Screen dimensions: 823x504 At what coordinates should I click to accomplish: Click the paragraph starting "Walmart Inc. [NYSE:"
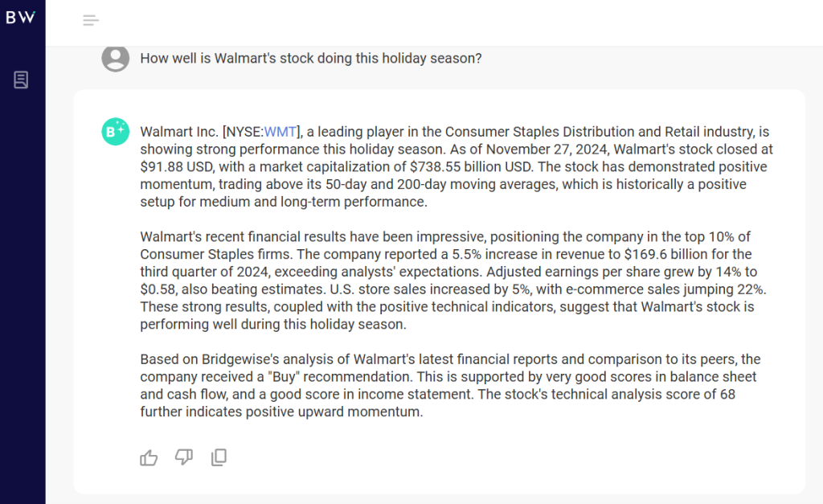(x=454, y=167)
